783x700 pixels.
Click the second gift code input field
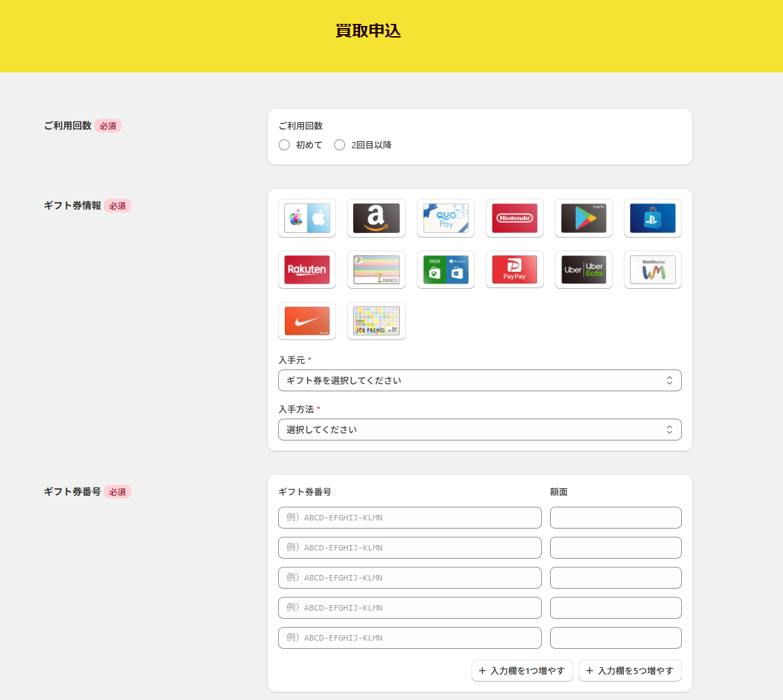pyautogui.click(x=410, y=548)
